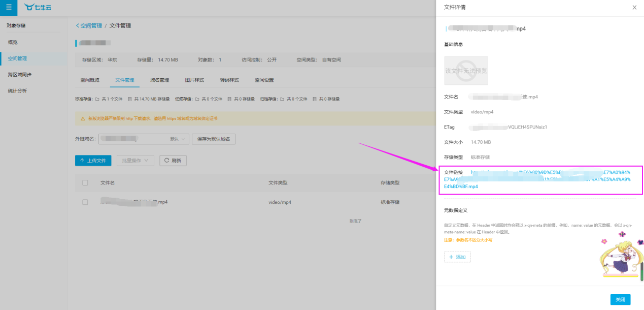Click the 刷新 refresh button
644x310 pixels.
click(173, 160)
